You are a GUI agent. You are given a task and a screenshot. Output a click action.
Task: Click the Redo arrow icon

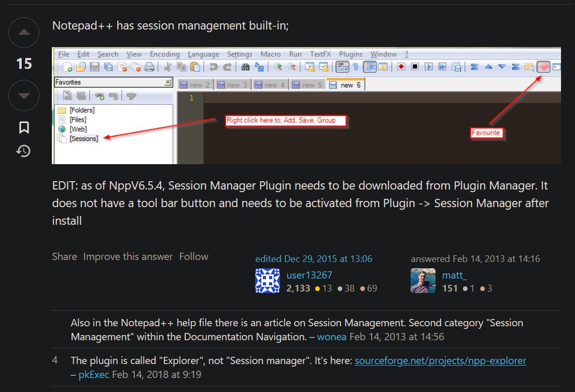[228, 67]
